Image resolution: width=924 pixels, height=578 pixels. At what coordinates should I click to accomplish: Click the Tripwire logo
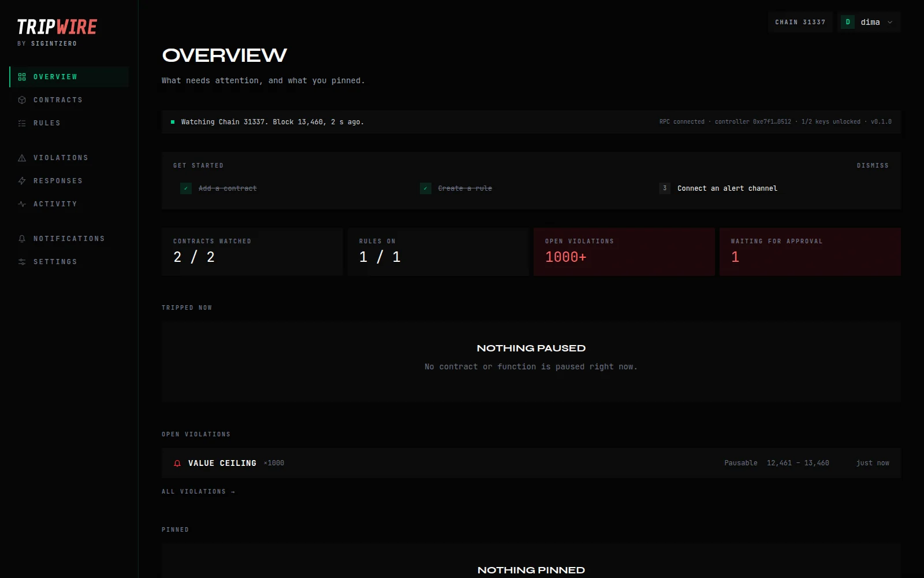[x=57, y=27]
